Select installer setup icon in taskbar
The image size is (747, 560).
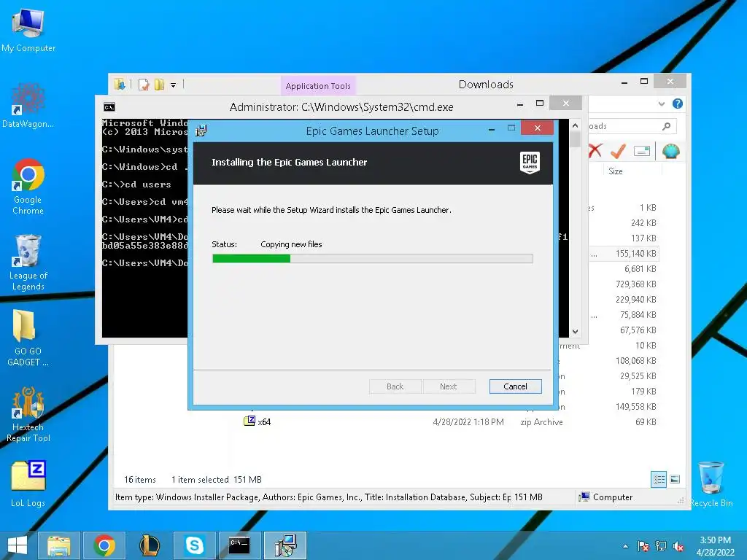(x=285, y=545)
